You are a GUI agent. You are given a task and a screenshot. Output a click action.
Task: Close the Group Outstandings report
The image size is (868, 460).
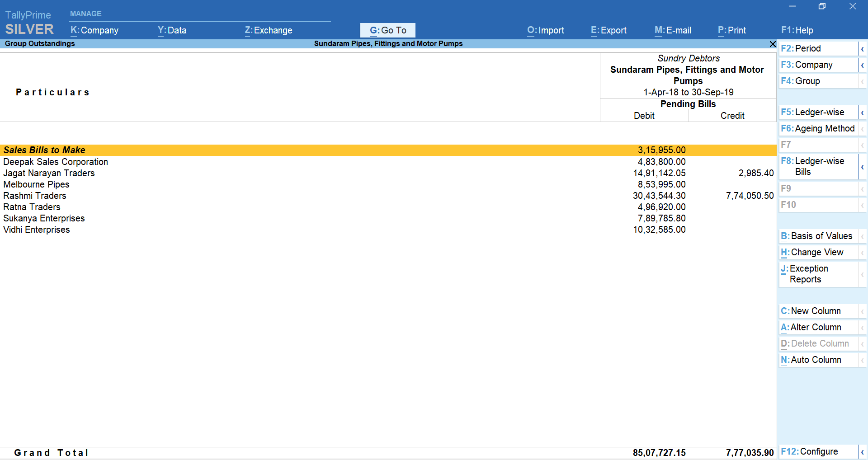point(772,44)
